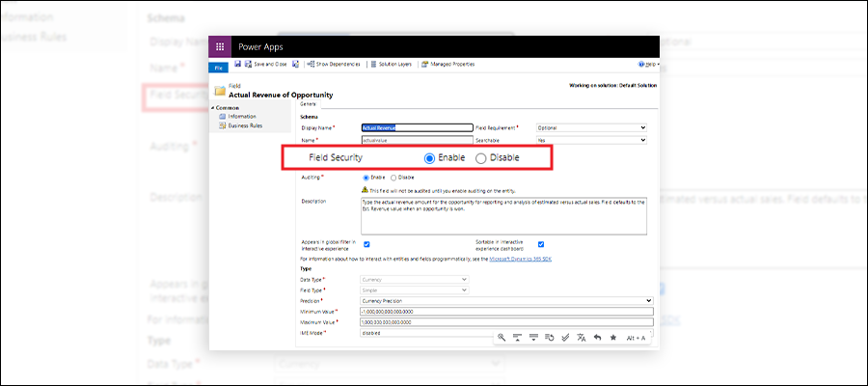Click the Maximum Value field
Viewport: 868px width, 386px height.
click(x=506, y=321)
